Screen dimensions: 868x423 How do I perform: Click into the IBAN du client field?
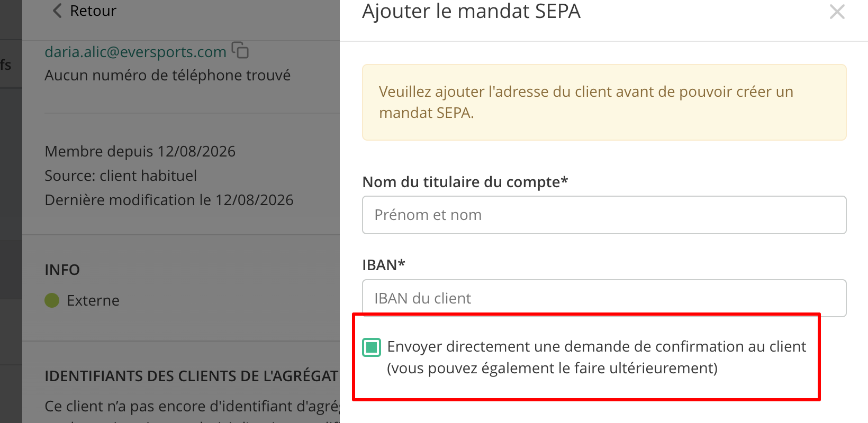(x=604, y=298)
